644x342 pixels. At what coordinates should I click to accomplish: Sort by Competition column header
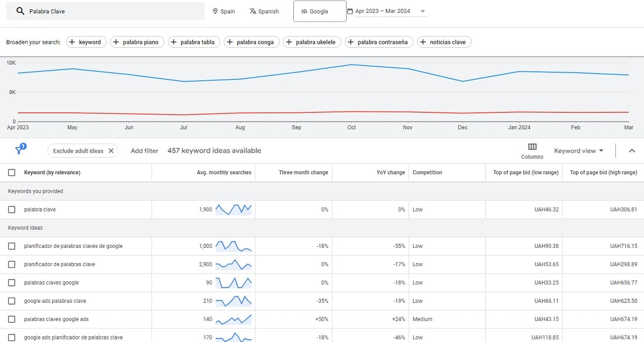427,172
